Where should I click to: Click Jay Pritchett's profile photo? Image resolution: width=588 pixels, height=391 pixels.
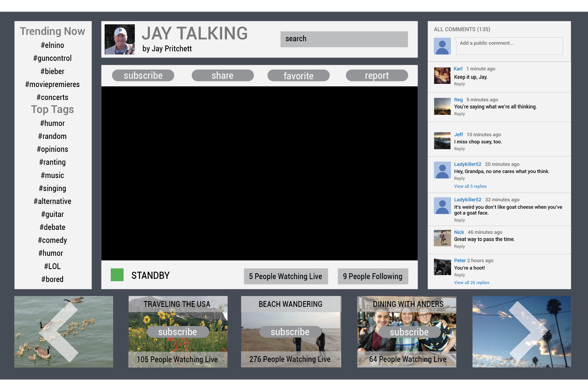click(x=120, y=39)
